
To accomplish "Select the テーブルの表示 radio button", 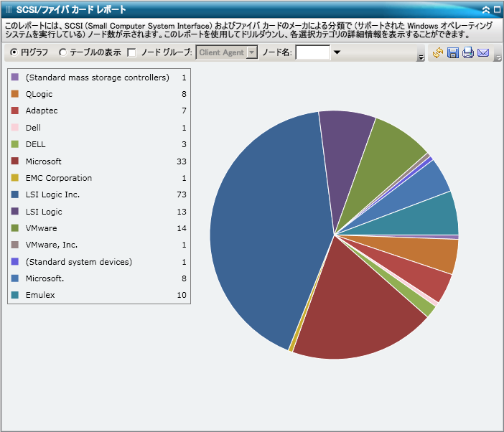I will point(63,52).
